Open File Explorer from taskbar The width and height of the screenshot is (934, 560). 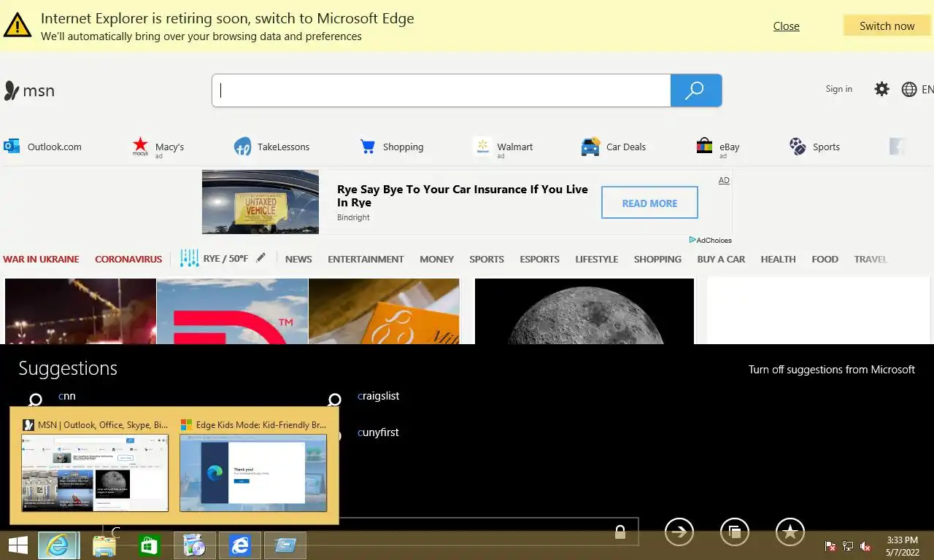pyautogui.click(x=104, y=545)
